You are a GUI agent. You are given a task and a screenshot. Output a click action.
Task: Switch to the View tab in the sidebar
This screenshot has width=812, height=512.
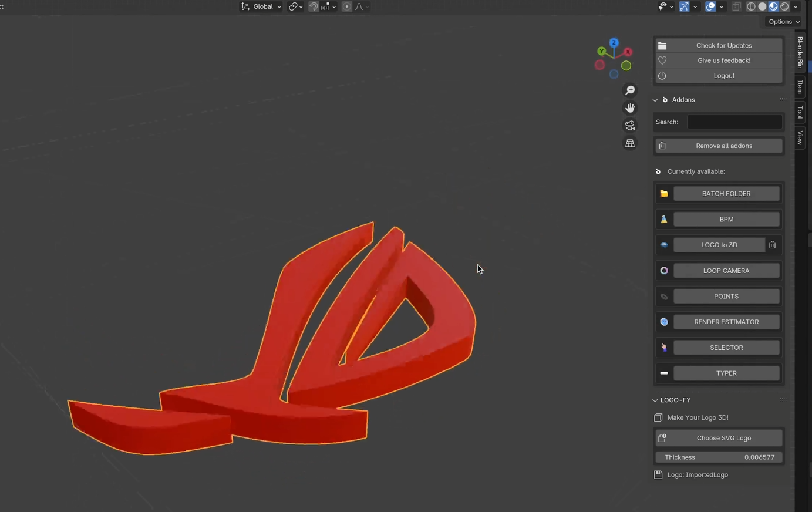click(x=800, y=136)
